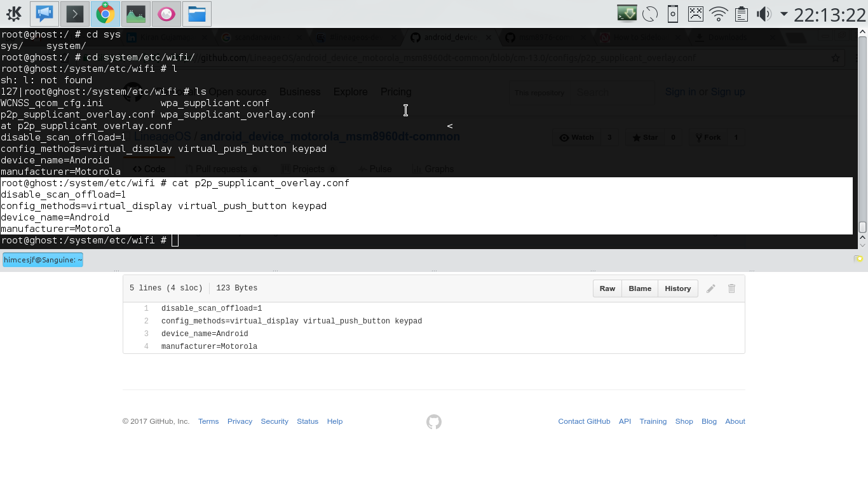Open the Shop footer link
This screenshot has width=868, height=488.
684,421
